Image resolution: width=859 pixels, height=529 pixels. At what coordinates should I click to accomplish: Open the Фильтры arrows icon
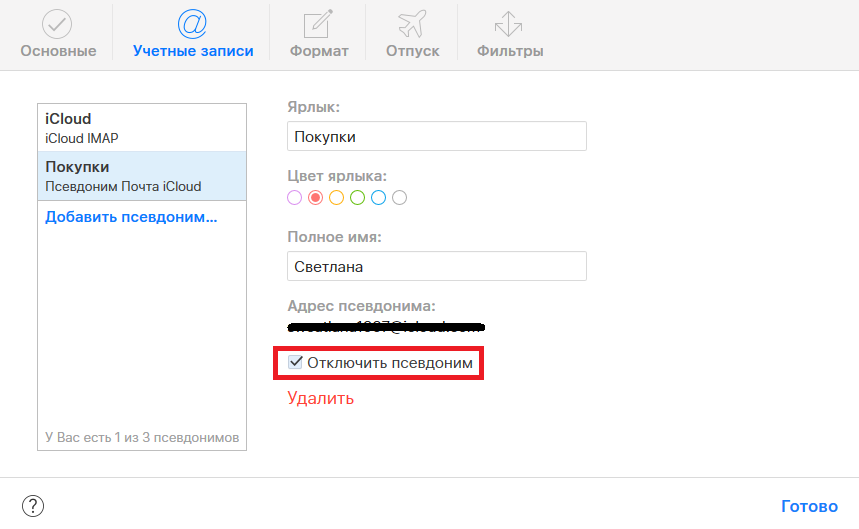point(509,24)
